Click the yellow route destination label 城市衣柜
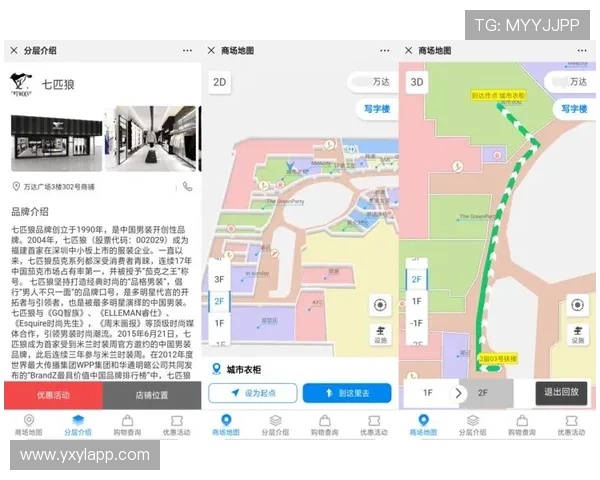This screenshot has height=480, width=600. (x=498, y=95)
